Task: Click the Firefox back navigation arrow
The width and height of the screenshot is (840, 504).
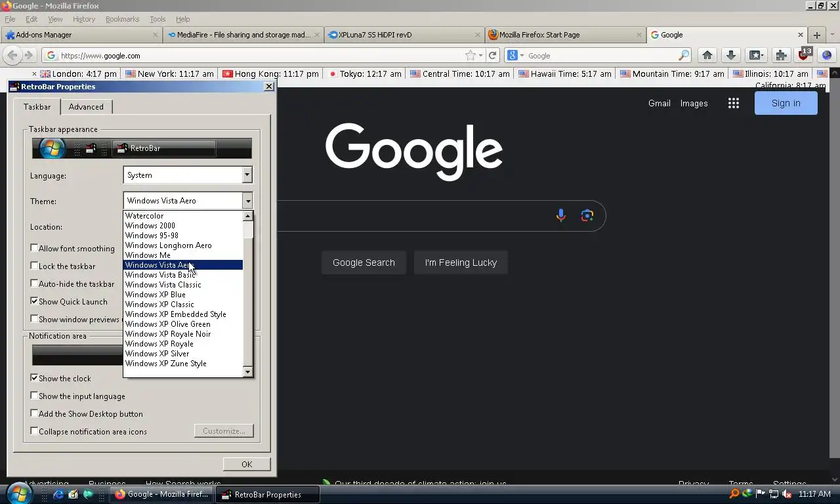Action: (12, 55)
